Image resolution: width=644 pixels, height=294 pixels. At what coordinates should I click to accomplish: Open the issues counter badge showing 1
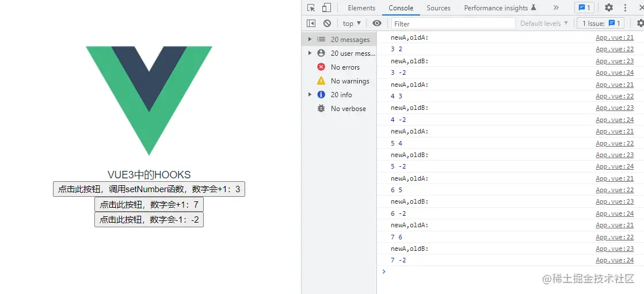click(585, 8)
